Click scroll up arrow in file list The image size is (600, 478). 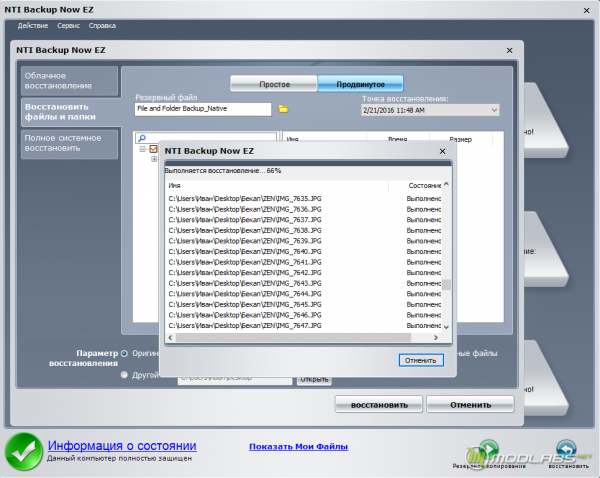coord(446,184)
